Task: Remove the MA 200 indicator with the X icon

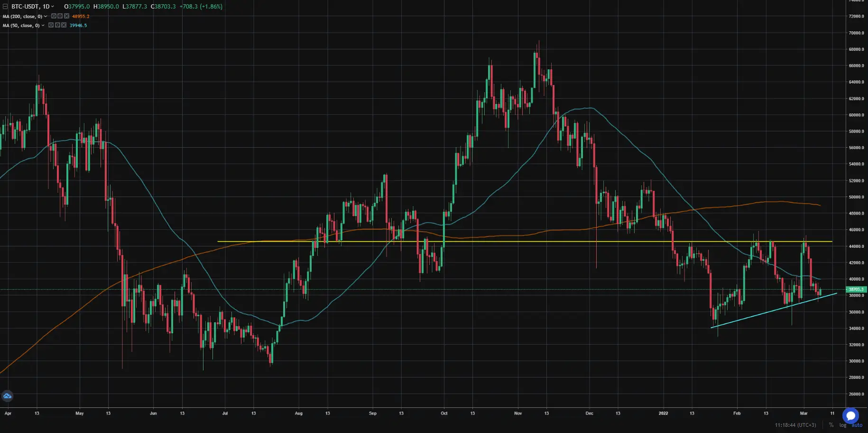Action: click(66, 16)
